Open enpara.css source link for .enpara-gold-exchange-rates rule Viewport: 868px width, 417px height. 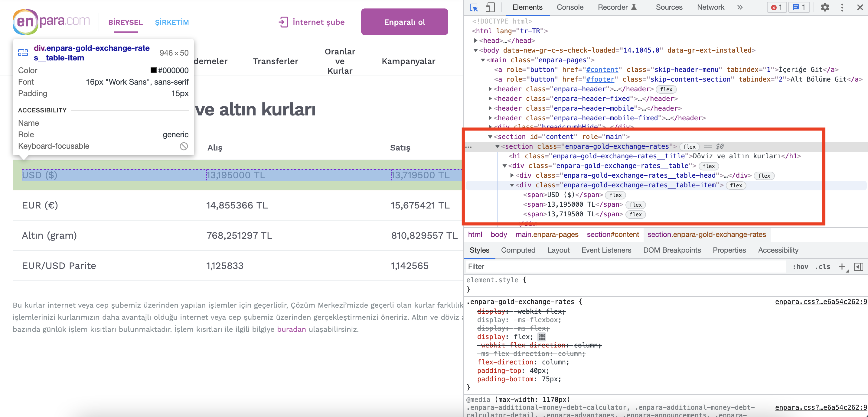click(821, 302)
